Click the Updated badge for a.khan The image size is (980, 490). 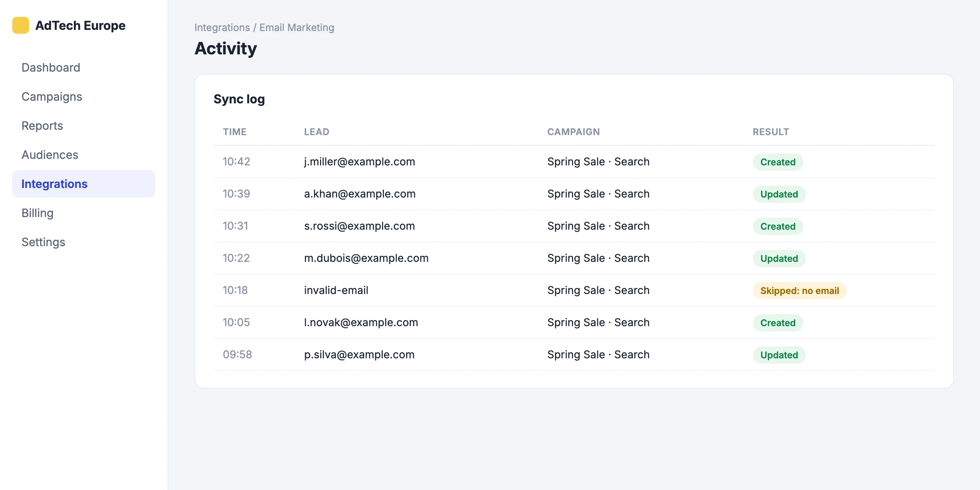[x=779, y=194]
